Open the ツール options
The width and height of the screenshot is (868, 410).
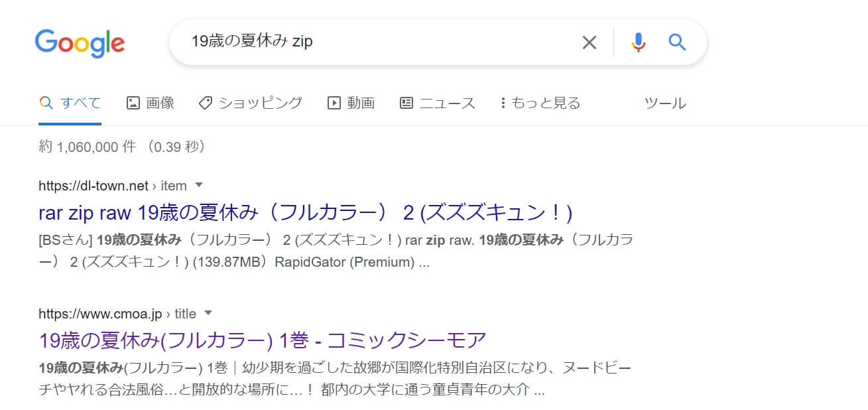point(665,103)
